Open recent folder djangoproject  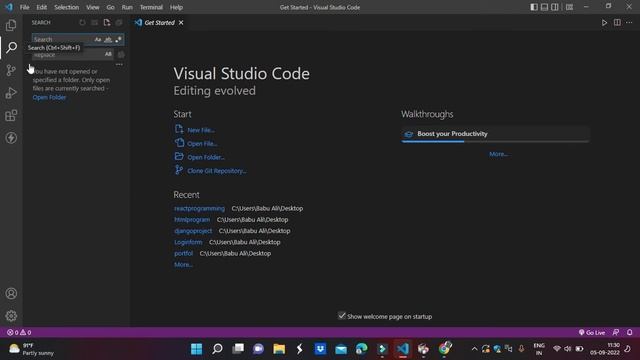tap(193, 231)
